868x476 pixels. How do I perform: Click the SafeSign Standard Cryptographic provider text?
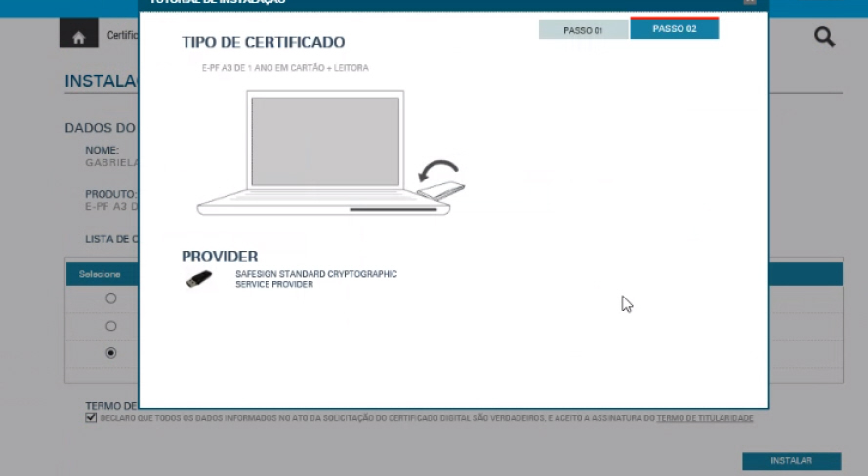point(315,279)
